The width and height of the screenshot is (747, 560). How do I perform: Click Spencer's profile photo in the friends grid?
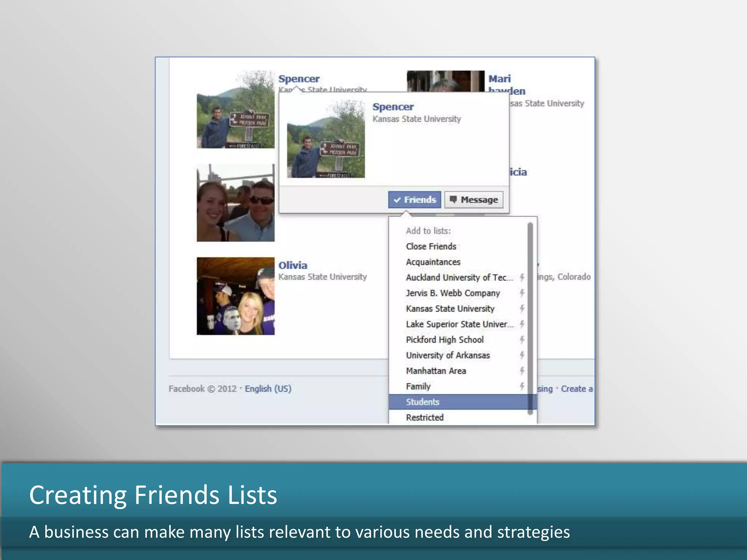(x=236, y=109)
